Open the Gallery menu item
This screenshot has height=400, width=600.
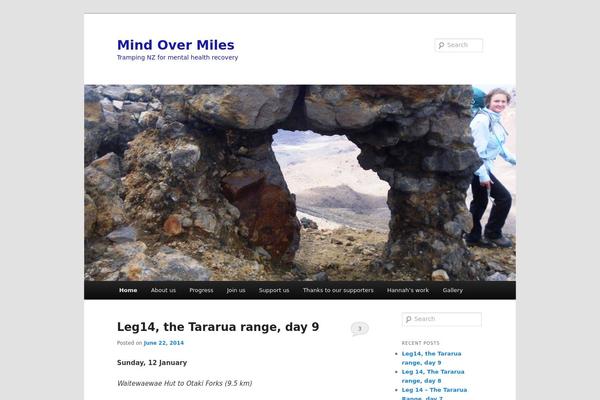pos(453,290)
